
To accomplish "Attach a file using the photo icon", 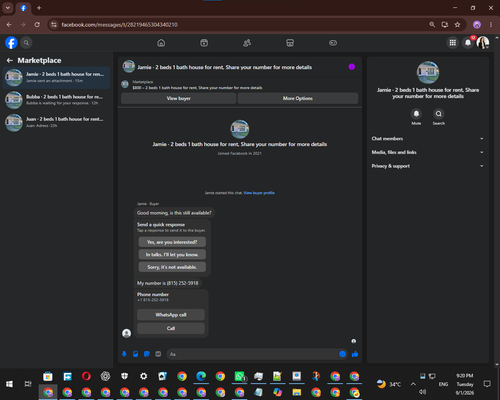I will point(136,354).
